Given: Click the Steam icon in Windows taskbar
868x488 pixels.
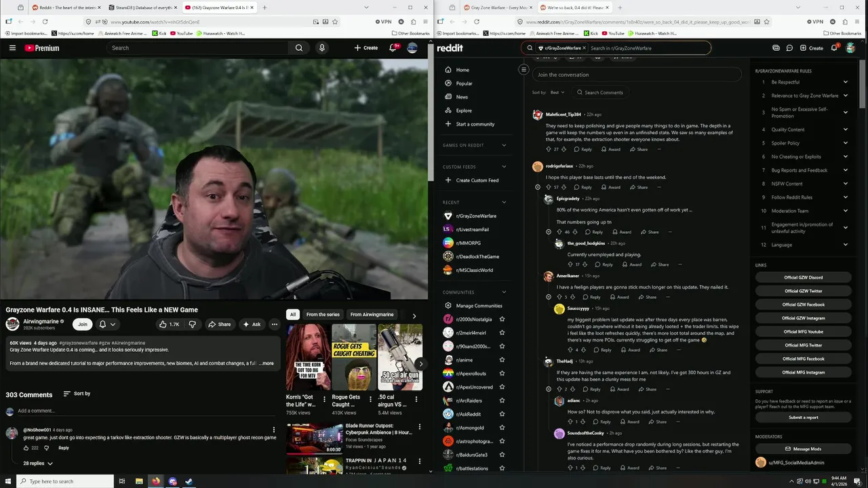Looking at the screenshot, I should [x=189, y=481].
